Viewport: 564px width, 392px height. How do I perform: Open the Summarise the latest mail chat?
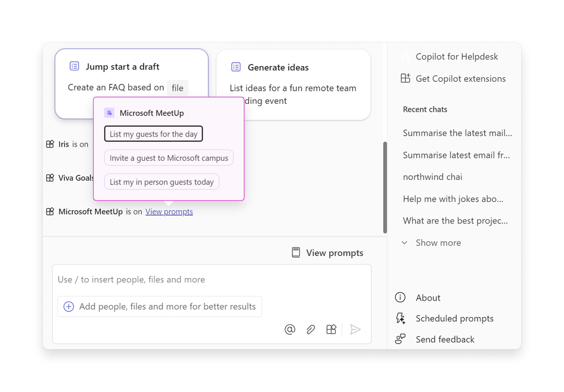[457, 133]
